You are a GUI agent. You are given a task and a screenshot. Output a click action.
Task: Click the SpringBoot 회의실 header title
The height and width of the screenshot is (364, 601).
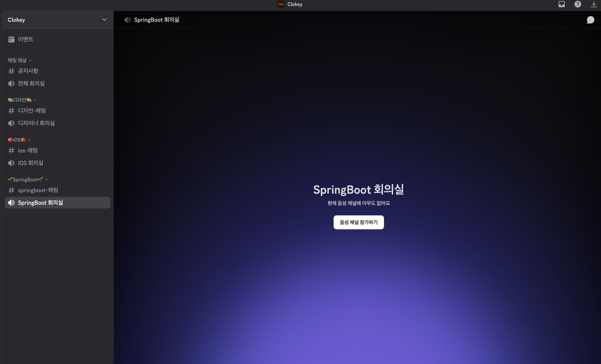pyautogui.click(x=156, y=20)
